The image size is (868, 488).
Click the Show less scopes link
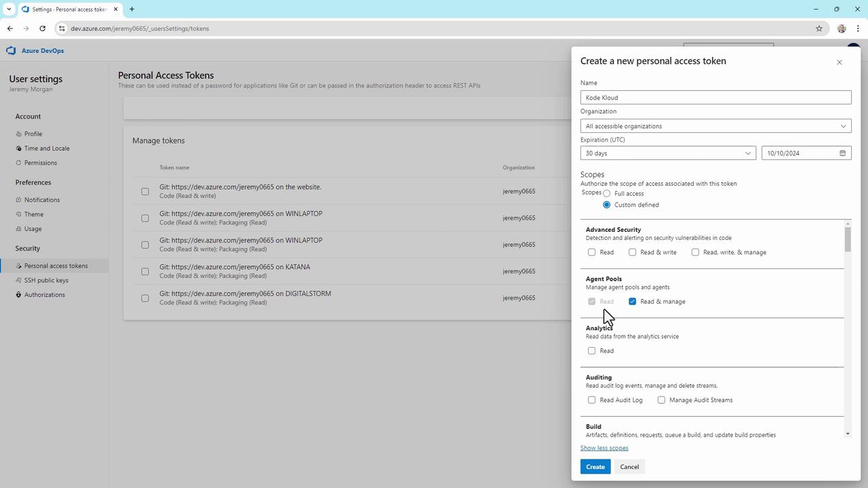tap(604, 448)
